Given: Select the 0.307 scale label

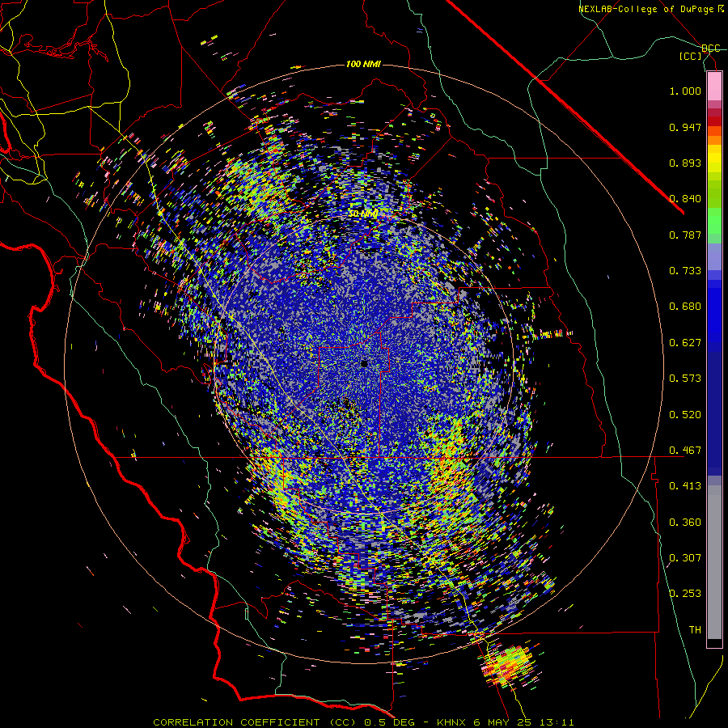Looking at the screenshot, I should (685, 558).
